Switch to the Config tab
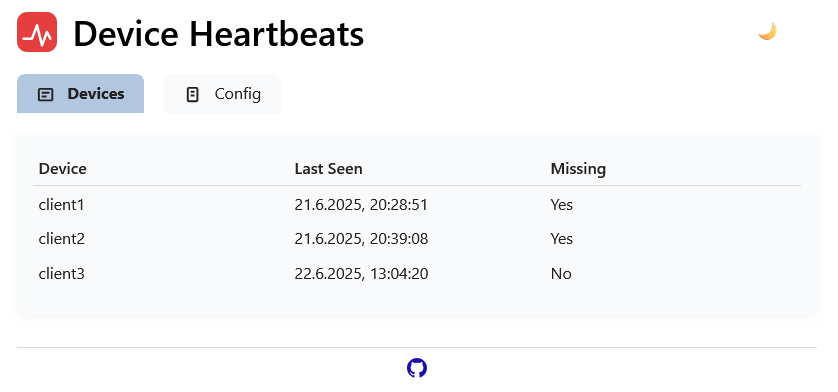 point(222,94)
